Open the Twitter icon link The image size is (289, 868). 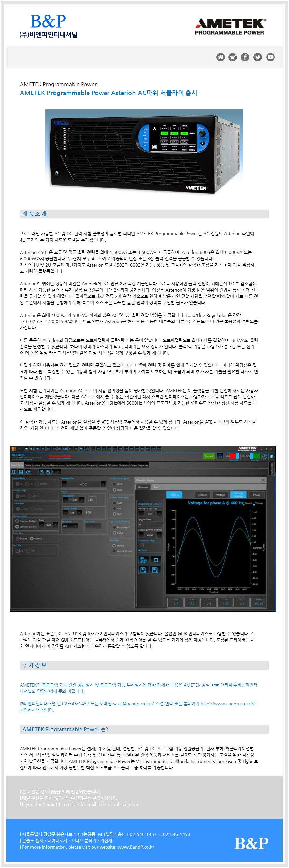pyautogui.click(x=258, y=57)
